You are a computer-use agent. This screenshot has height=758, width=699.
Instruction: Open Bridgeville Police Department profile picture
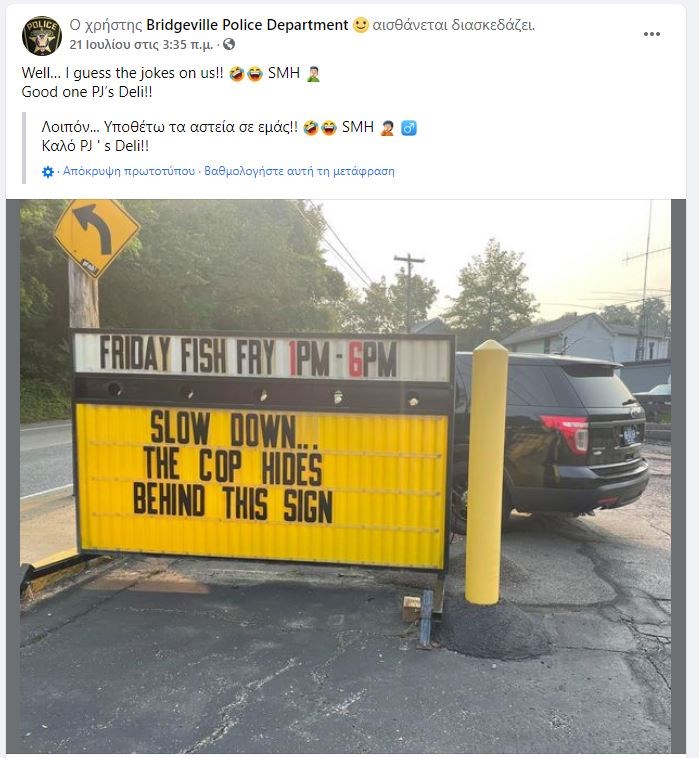coord(42,36)
